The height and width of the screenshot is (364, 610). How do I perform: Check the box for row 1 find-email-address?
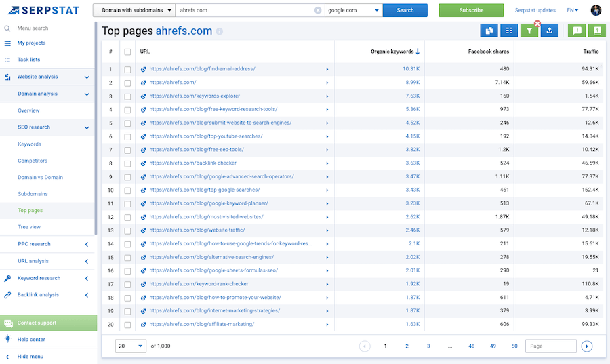127,70
